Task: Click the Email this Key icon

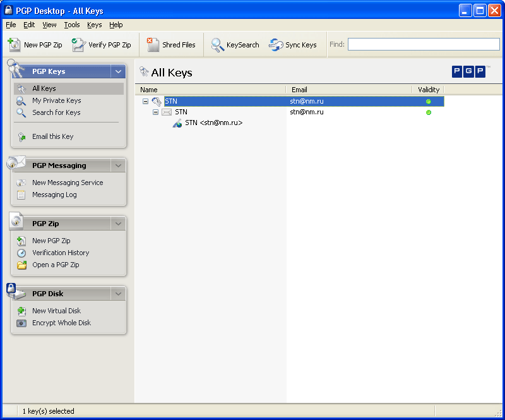Action: point(21,136)
